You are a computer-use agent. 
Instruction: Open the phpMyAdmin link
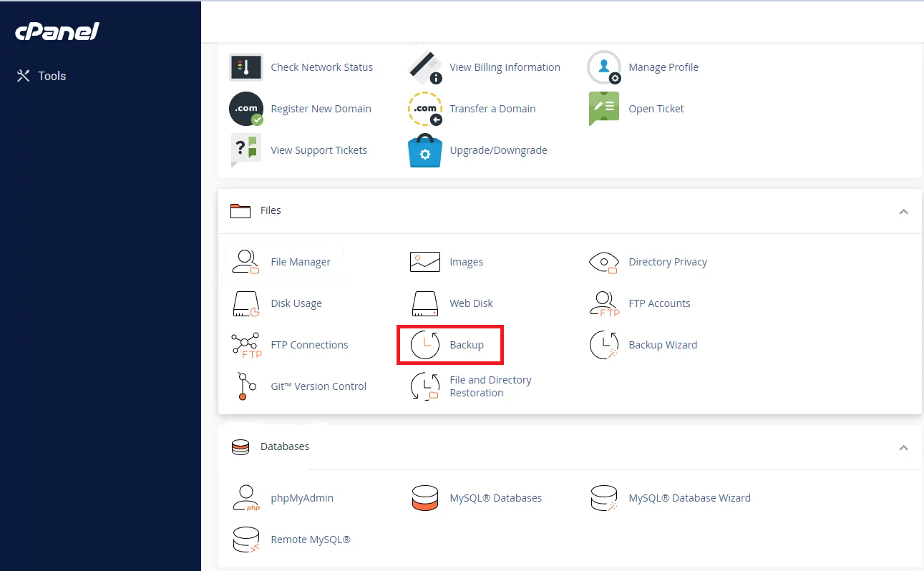(302, 498)
